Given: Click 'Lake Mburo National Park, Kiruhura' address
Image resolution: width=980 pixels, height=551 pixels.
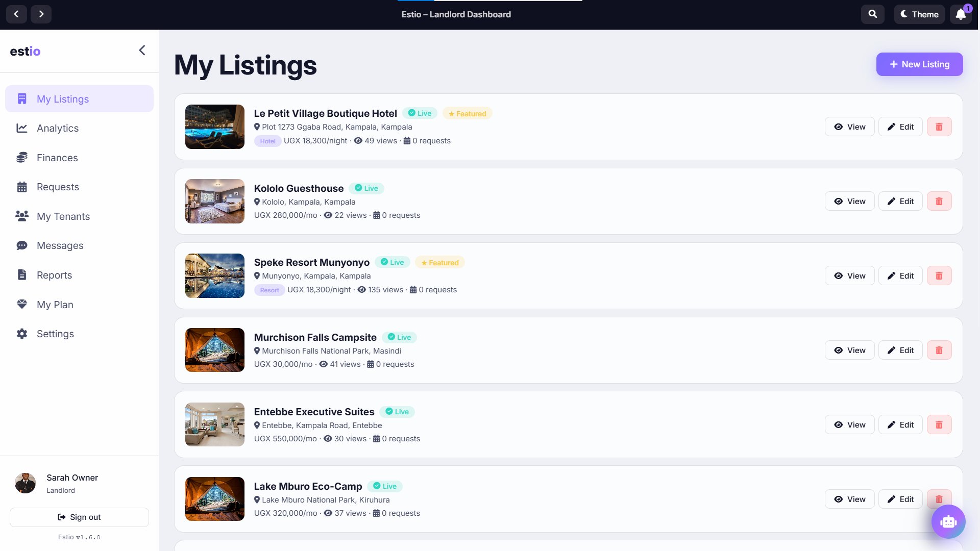Looking at the screenshot, I should click(326, 500).
